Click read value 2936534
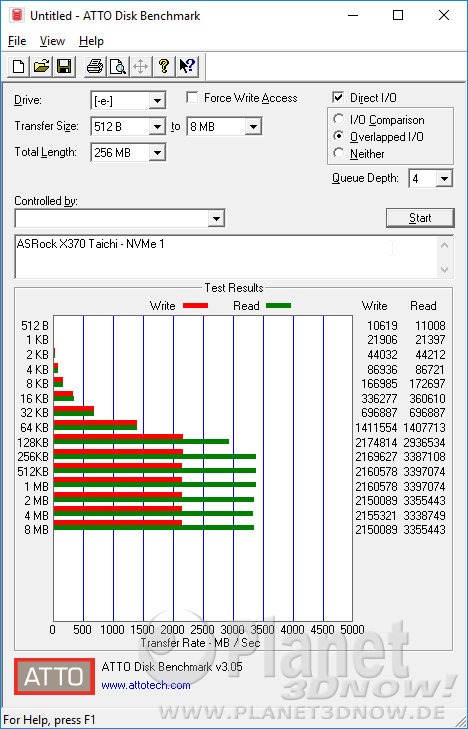The width and height of the screenshot is (468, 729). [x=424, y=442]
